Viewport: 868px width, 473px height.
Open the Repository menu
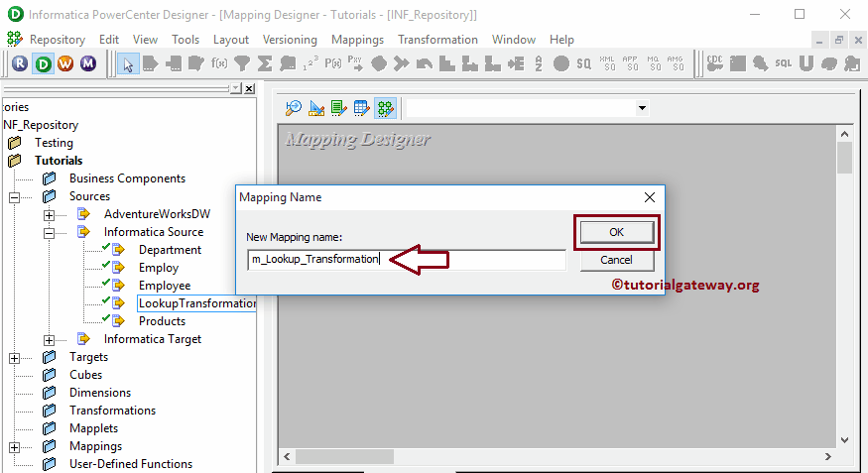pos(58,40)
